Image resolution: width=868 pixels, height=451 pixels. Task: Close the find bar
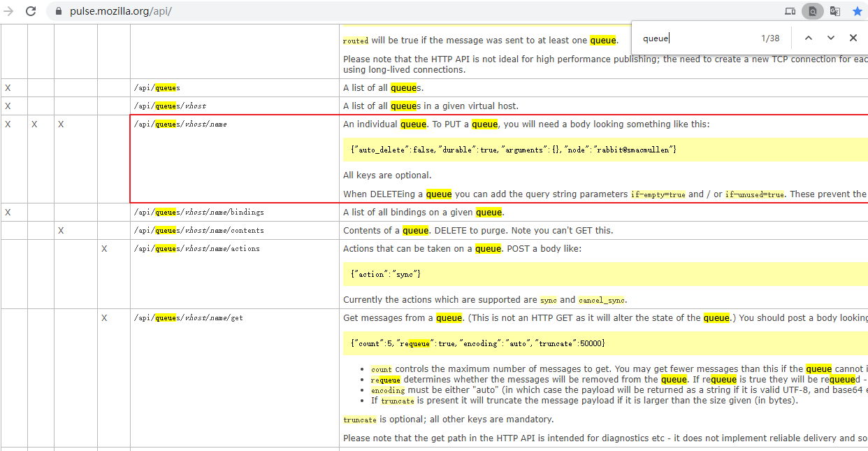(853, 38)
